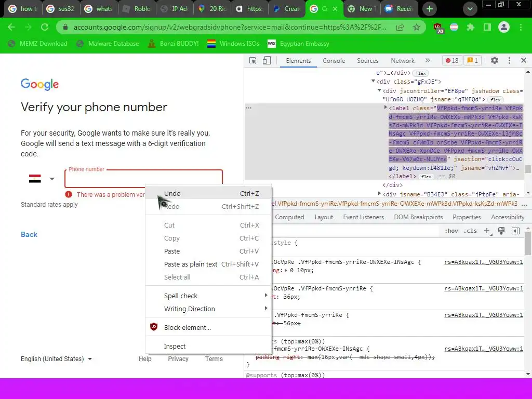Choose Paste from context menu
The height and width of the screenshot is (399, 532).
pyautogui.click(x=209, y=251)
